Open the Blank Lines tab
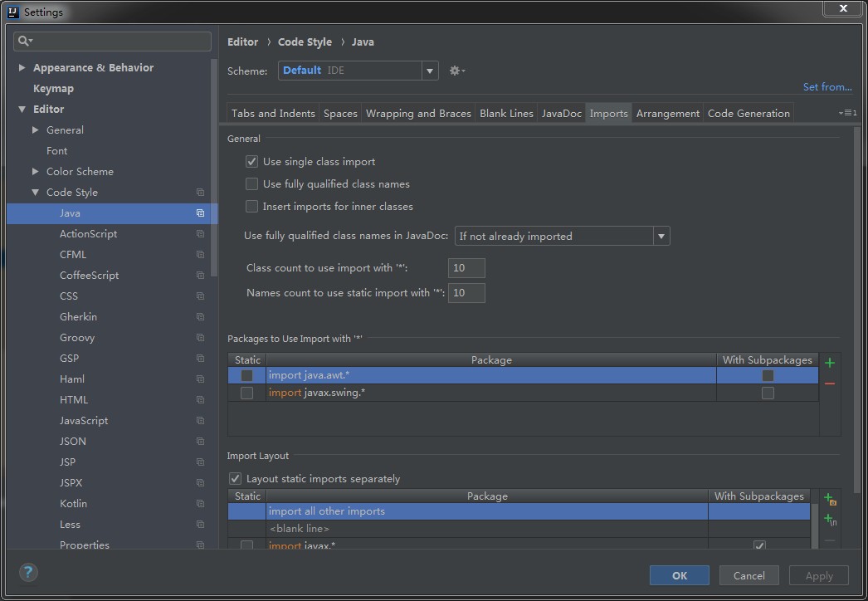The image size is (868, 601). [x=506, y=113]
